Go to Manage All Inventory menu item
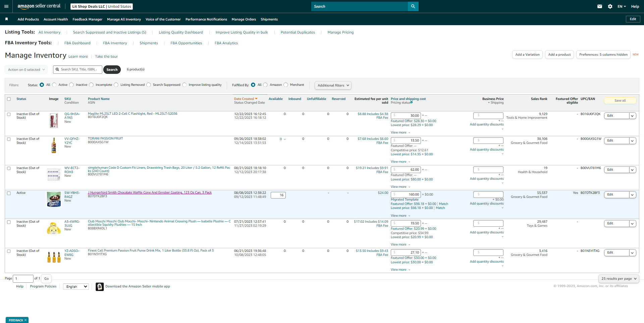The image size is (644, 323). point(124,19)
